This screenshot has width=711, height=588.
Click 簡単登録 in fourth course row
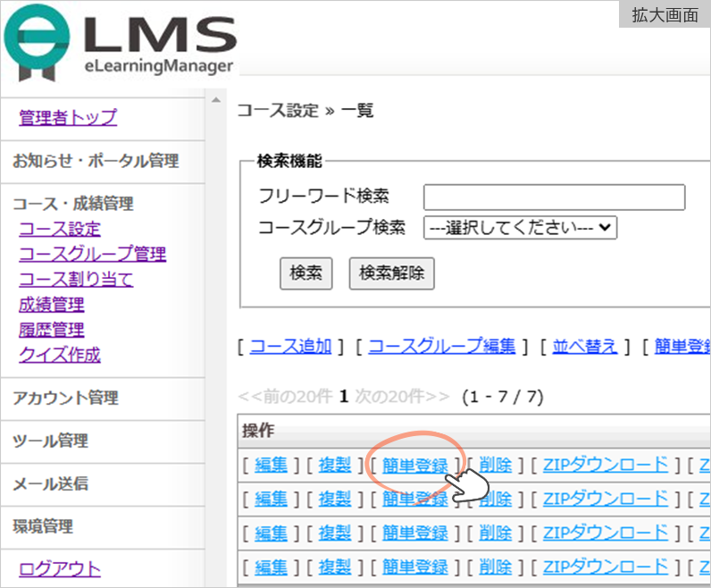coord(415,567)
